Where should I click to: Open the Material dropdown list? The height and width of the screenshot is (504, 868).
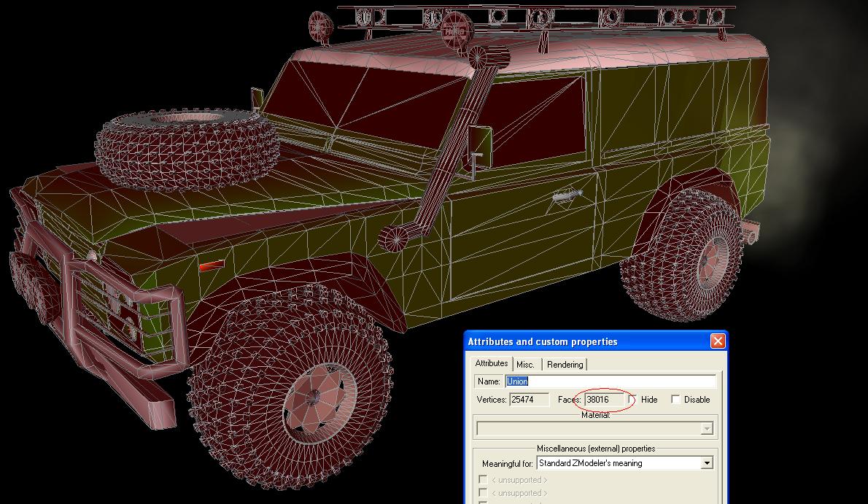pos(706,429)
